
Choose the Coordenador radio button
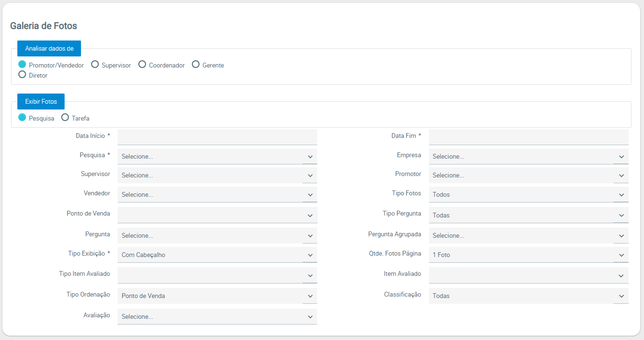(142, 65)
